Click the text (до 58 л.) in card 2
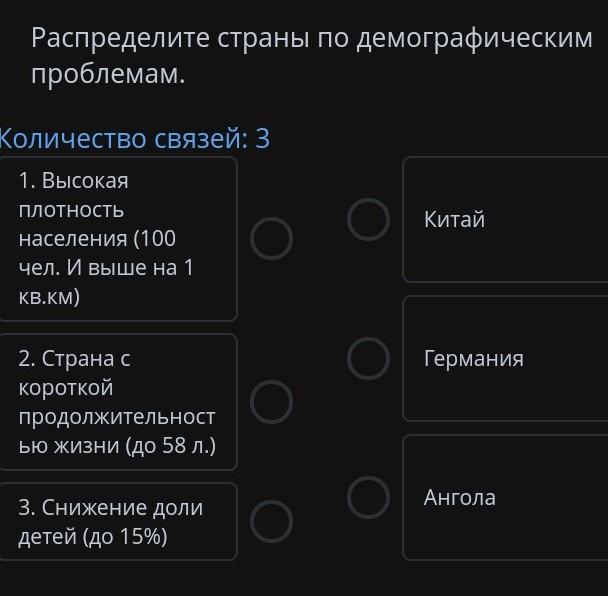Screen dimensions: 608x596 point(171,445)
